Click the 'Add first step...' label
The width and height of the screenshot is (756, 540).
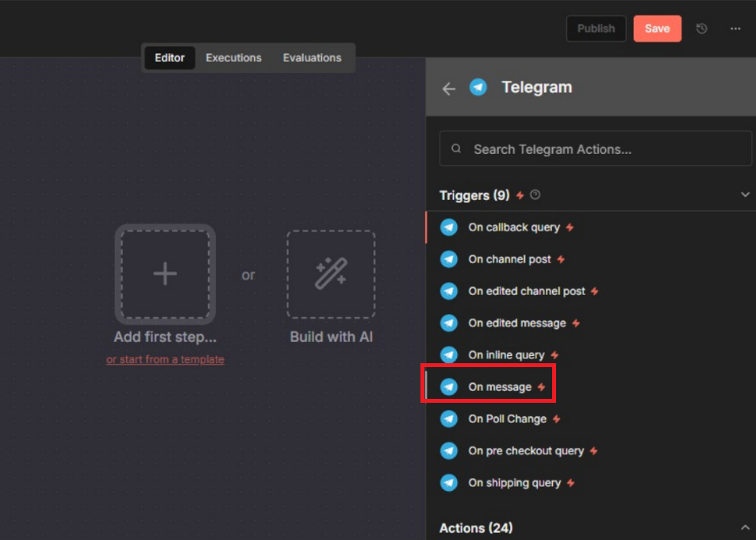165,336
